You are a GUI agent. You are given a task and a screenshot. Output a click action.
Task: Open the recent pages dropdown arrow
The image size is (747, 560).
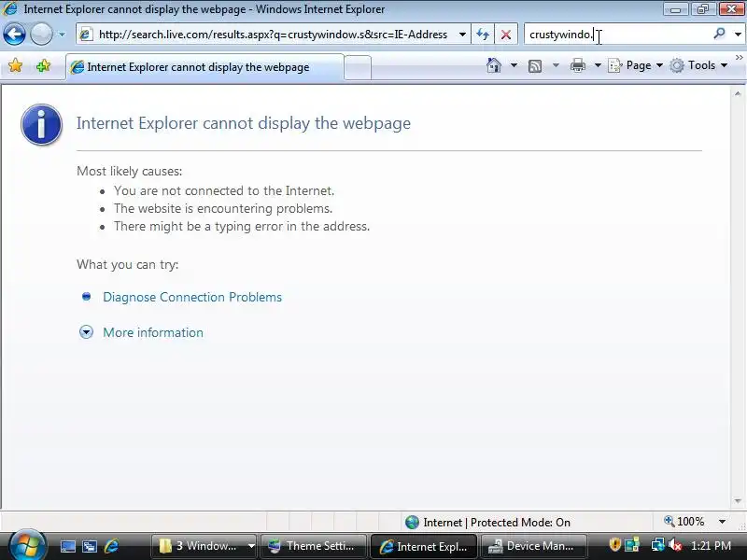[x=62, y=35]
